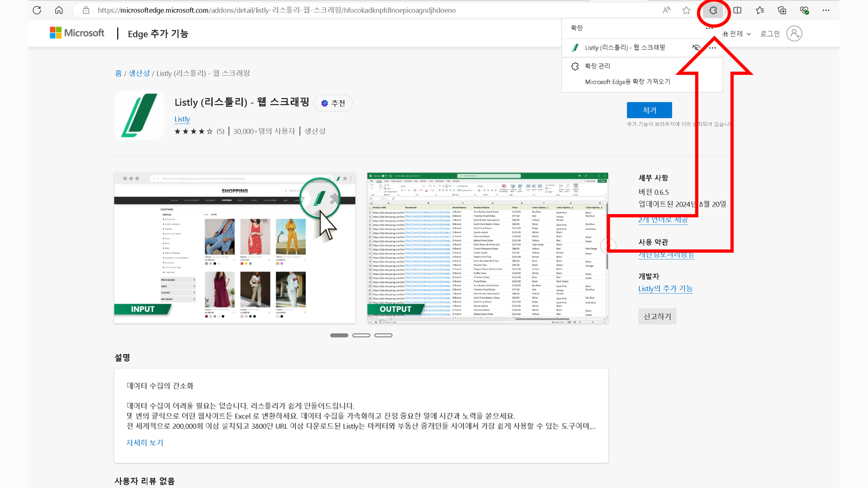Open more actions for Listly extension
Viewport: 868px width, 488px height.
click(712, 48)
